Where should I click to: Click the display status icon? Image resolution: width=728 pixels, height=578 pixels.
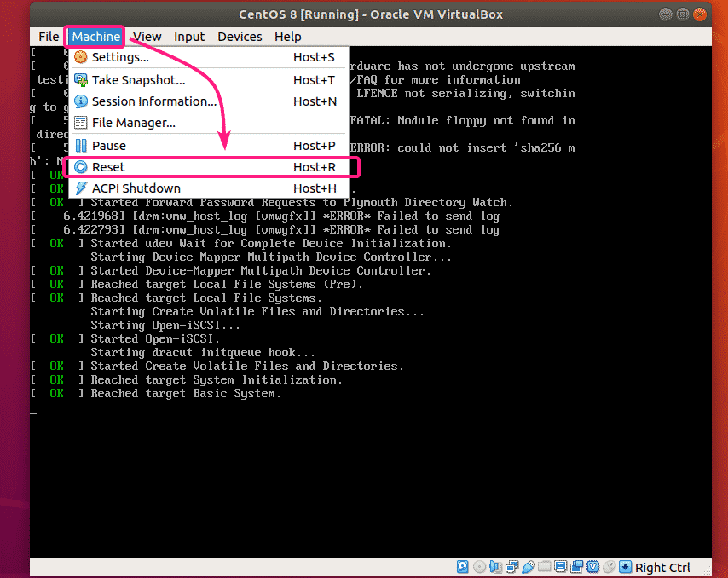[x=561, y=567]
